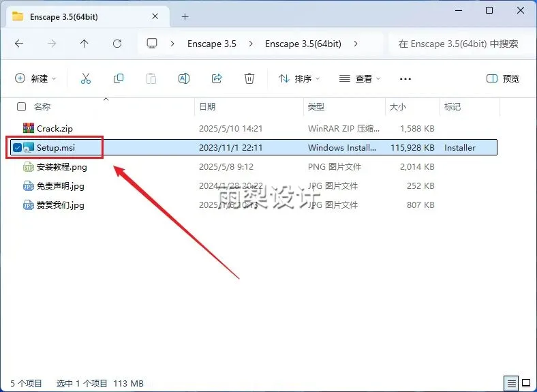
Task: Click the size 807 KB
Action: click(x=420, y=205)
